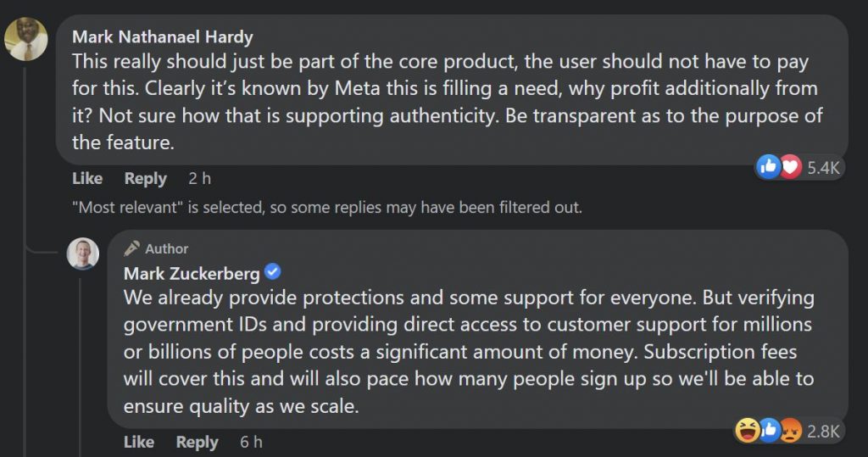868x457 pixels.
Task: Click the blue verified badge beside Mark Zuckerberg
Action: tap(273, 272)
